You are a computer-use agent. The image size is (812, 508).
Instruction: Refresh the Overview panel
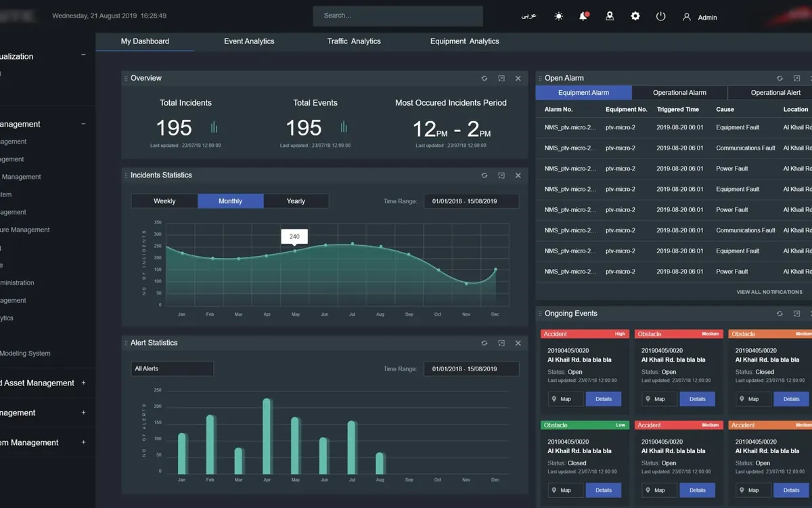tap(484, 79)
